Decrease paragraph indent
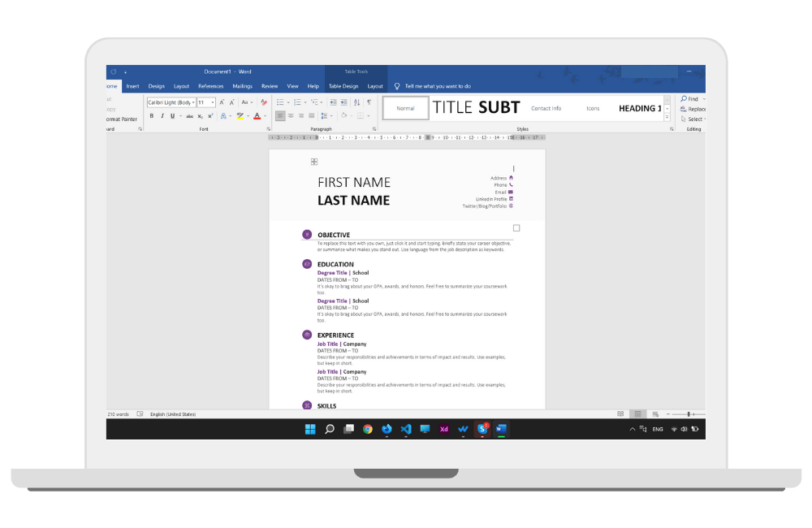This screenshot has height=528, width=812. tap(334, 102)
